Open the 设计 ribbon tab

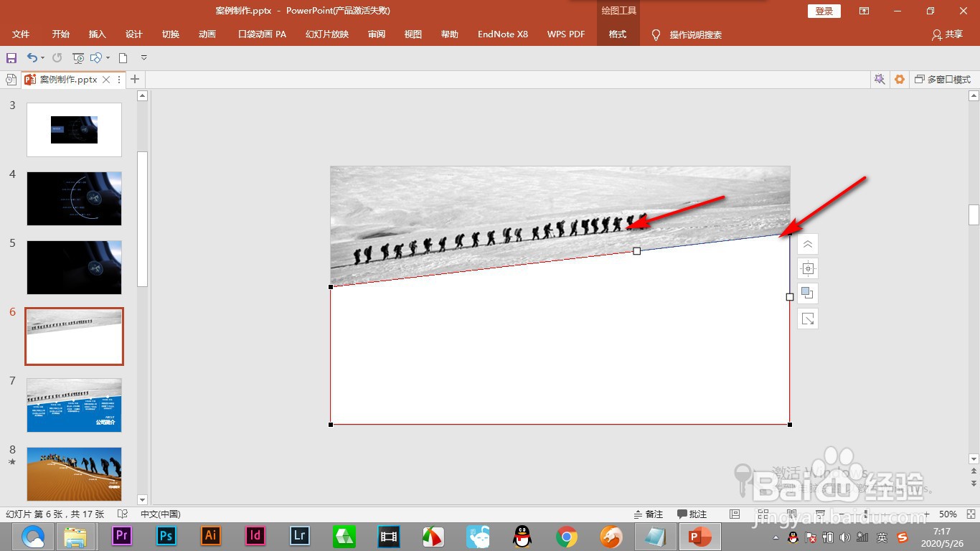[134, 34]
